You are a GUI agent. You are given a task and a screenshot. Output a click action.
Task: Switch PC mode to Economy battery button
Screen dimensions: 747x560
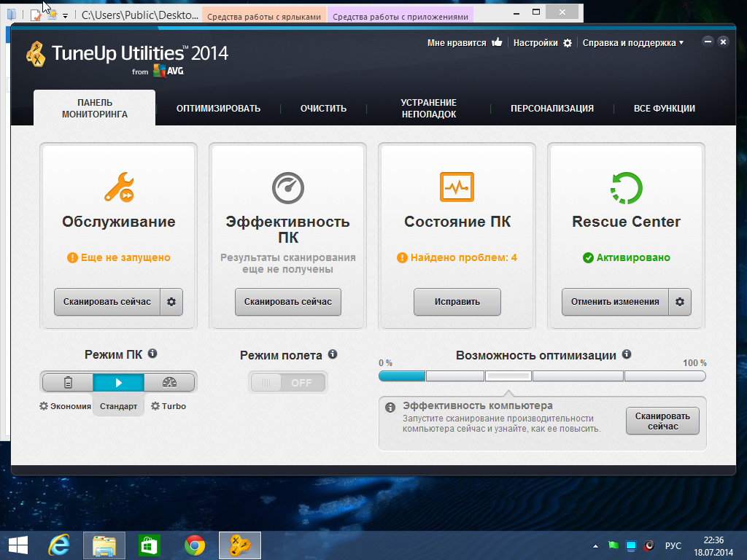pyautogui.click(x=68, y=382)
